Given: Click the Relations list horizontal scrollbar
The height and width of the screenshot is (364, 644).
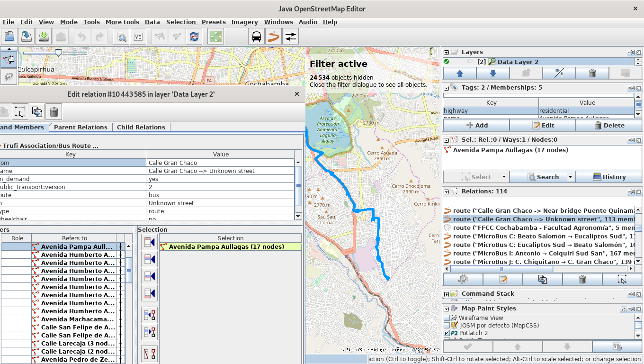Looking at the screenshot, I should point(502,269).
